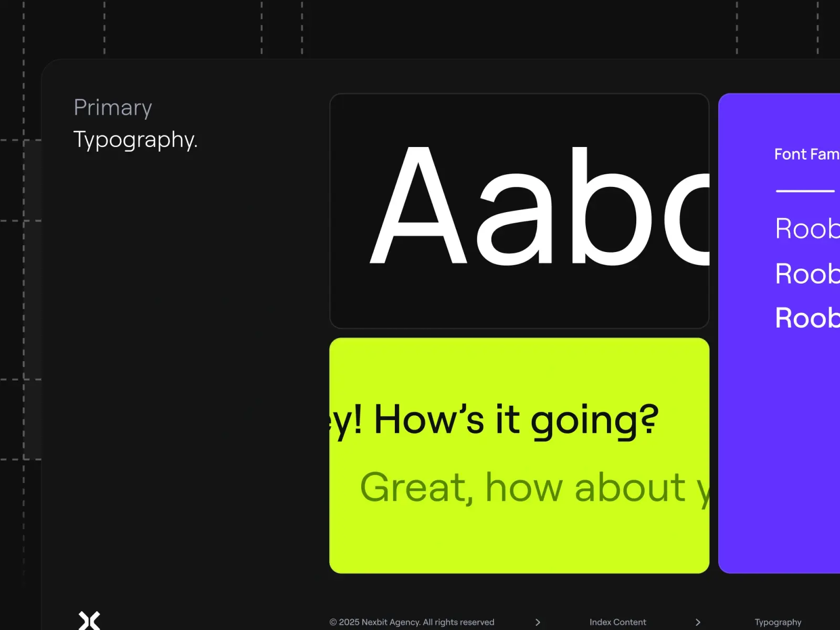Click the chevron arrow before Typography breadcrumb
The height and width of the screenshot is (630, 840).
click(698, 622)
